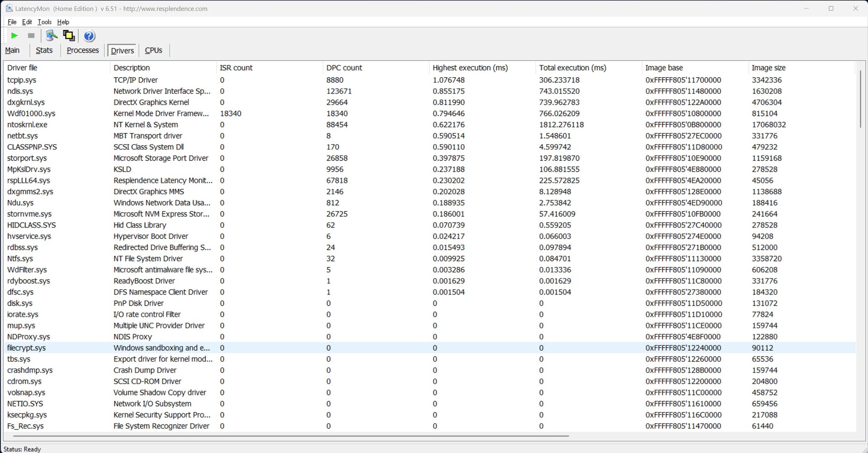Open the File menu

point(12,22)
